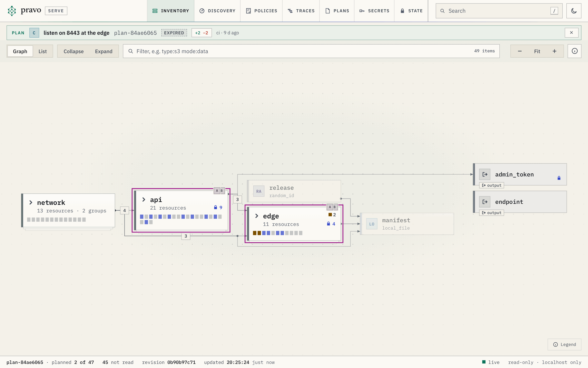The image size is (588, 368).
Task: Click the live status indicator
Action: (491, 362)
